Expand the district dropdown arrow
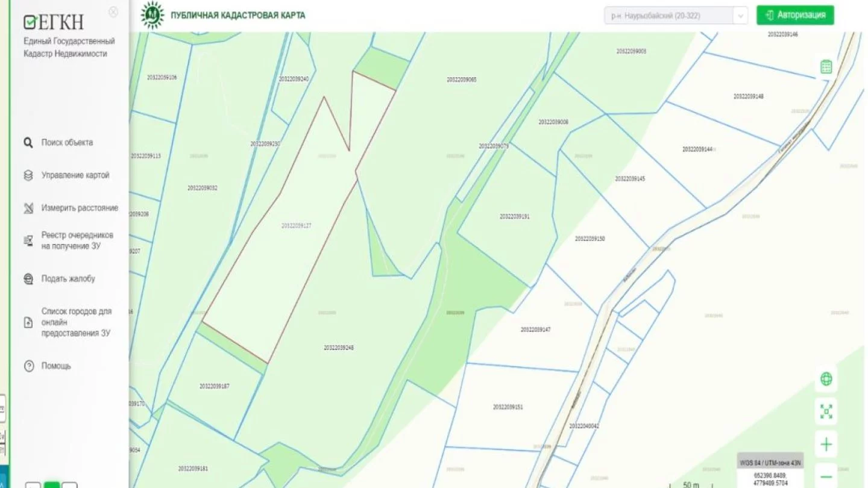 click(740, 16)
